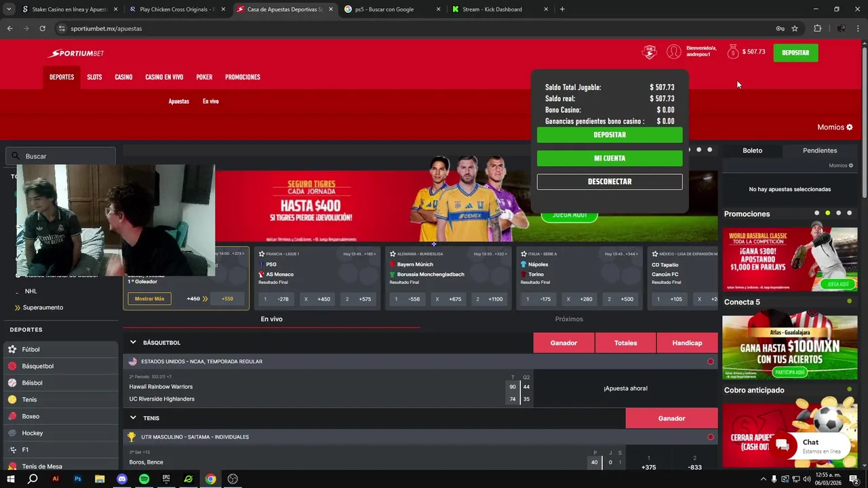Image resolution: width=868 pixels, height=488 pixels.
Task: Click the money bag balance icon
Action: [x=733, y=52]
